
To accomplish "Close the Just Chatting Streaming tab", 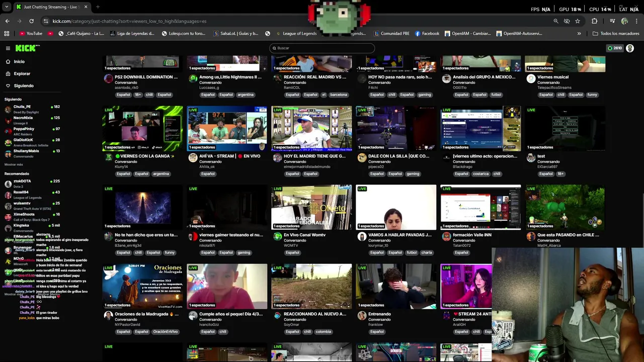I will [x=86, y=7].
